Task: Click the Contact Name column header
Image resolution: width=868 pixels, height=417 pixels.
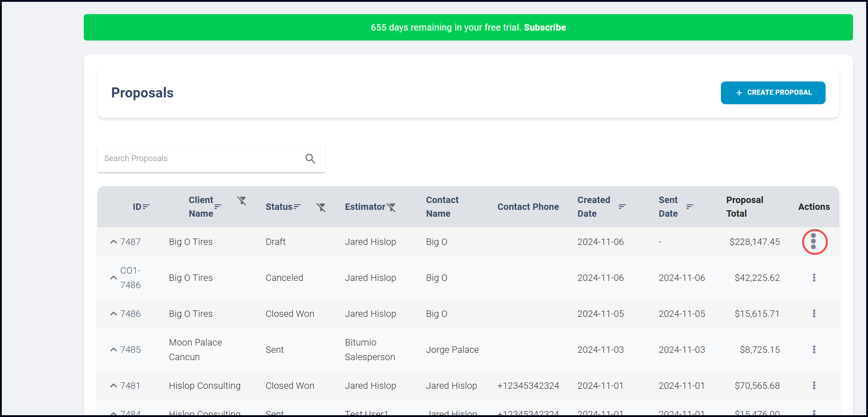Action: [442, 207]
